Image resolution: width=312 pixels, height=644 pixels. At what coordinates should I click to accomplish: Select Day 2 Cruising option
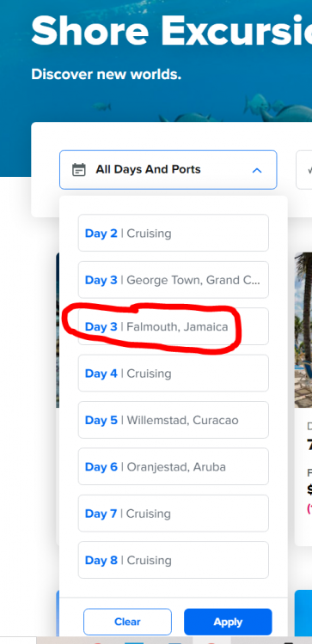click(x=174, y=233)
